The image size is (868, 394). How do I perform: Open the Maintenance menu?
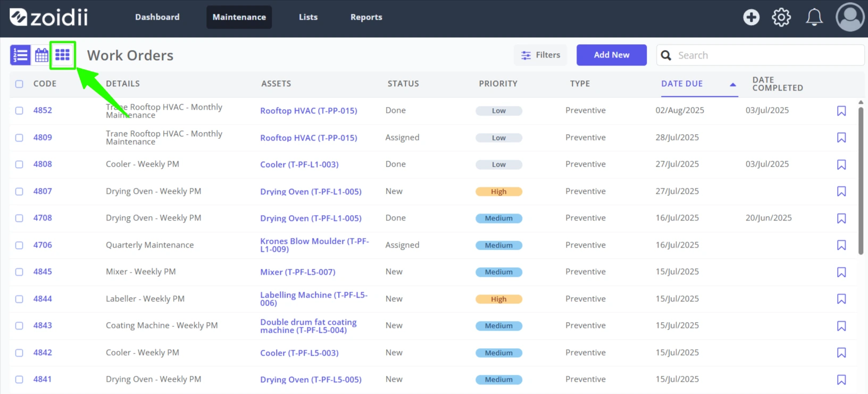[239, 17]
